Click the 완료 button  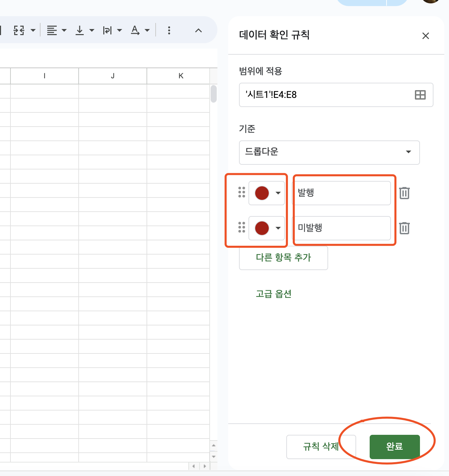point(394,447)
